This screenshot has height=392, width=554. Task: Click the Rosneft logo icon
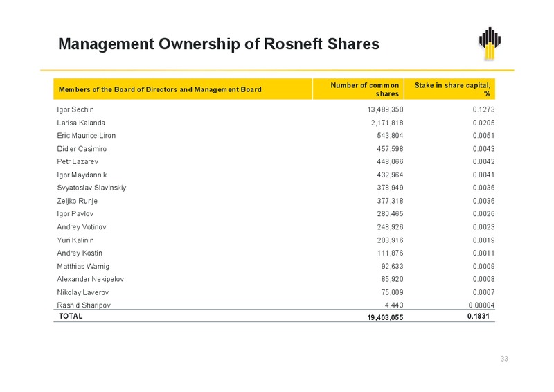[490, 43]
